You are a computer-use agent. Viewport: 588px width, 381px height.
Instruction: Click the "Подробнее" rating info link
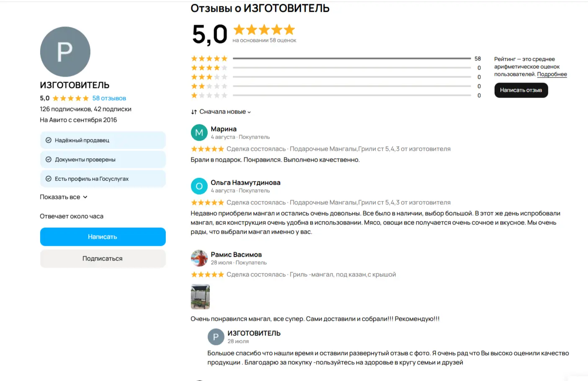coord(552,75)
